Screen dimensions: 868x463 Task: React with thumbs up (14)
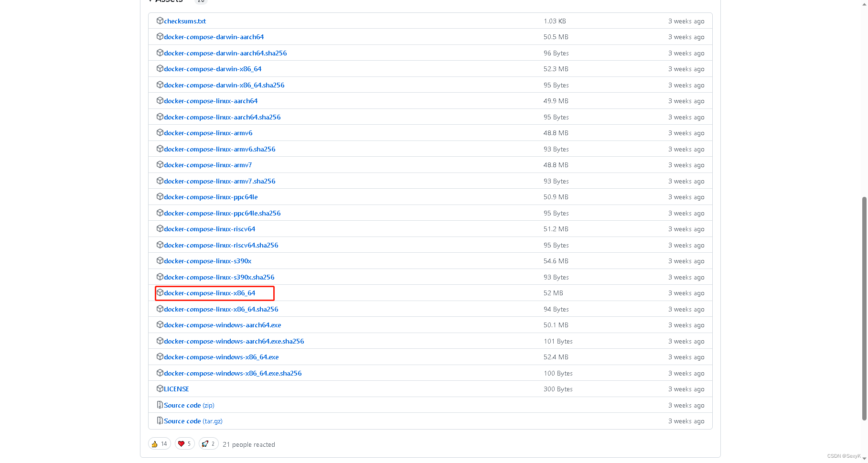click(160, 444)
